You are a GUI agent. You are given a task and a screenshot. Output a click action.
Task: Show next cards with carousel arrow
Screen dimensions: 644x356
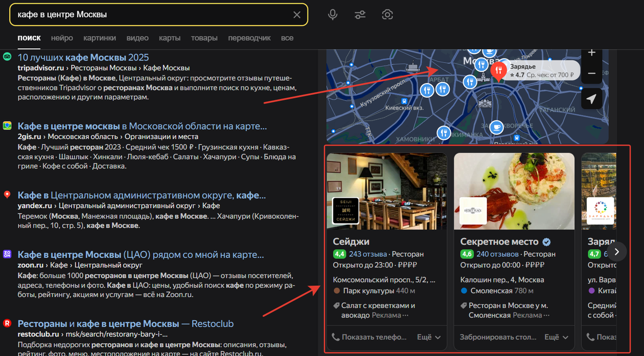(617, 251)
